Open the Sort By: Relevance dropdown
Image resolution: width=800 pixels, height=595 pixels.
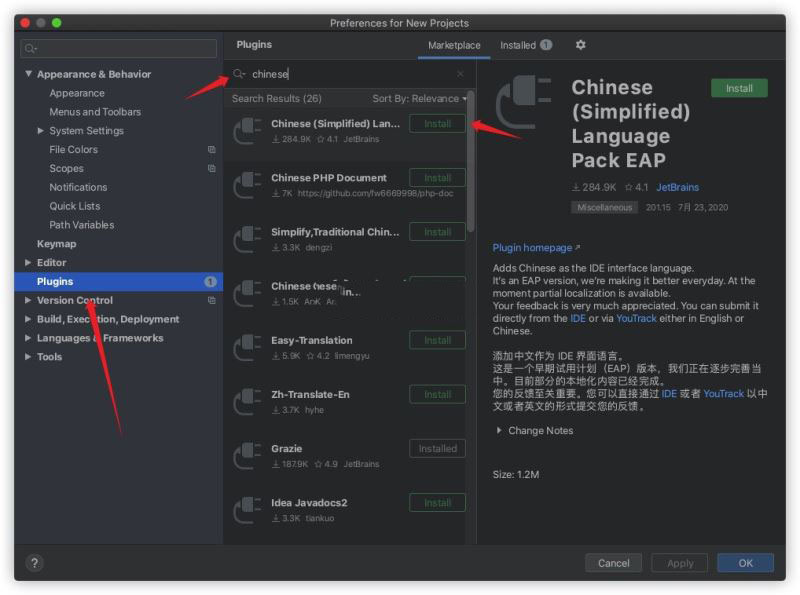point(419,98)
